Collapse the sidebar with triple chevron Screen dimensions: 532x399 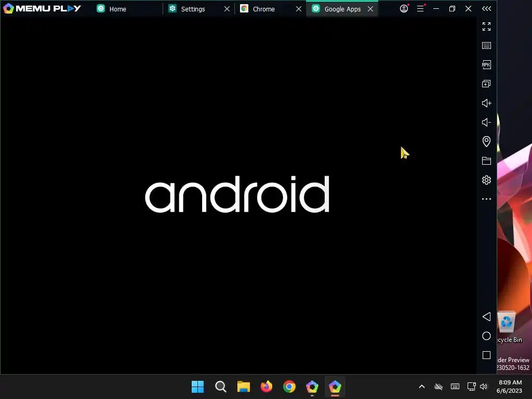pos(486,9)
